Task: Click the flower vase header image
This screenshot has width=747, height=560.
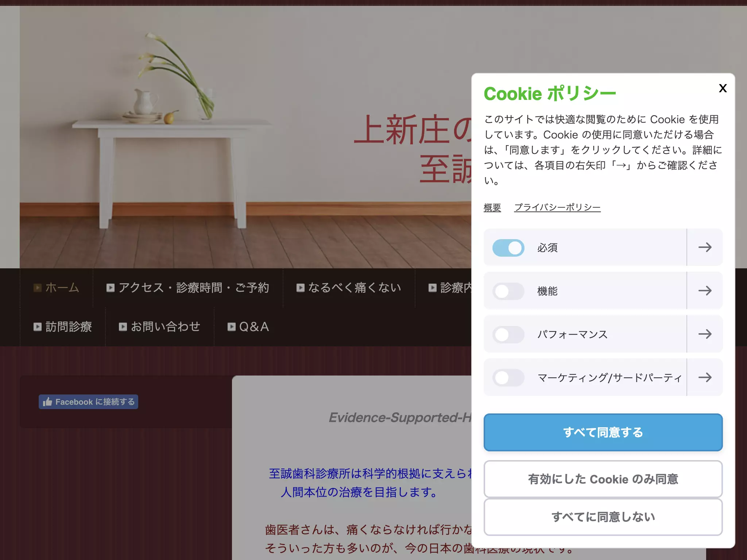Action: coord(245,137)
